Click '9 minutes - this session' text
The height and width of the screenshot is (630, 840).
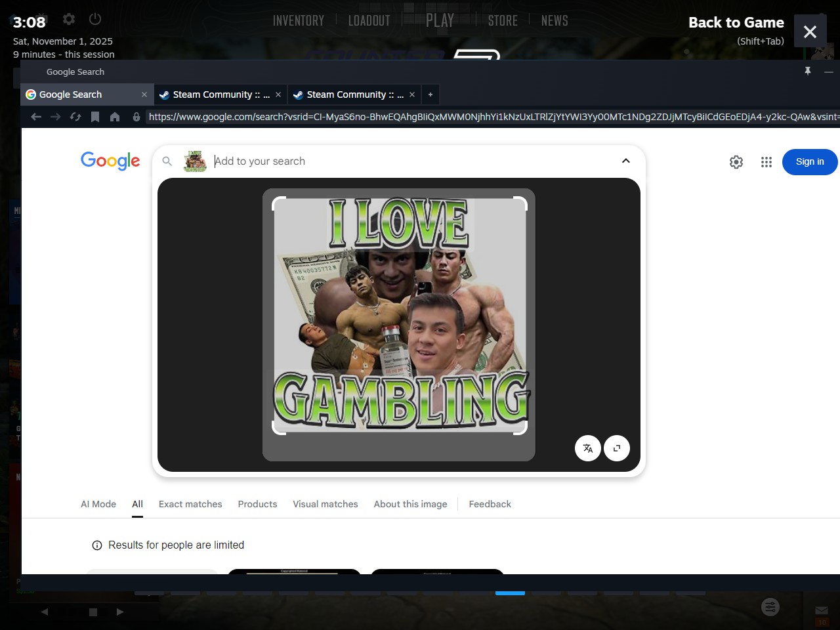coord(64,54)
